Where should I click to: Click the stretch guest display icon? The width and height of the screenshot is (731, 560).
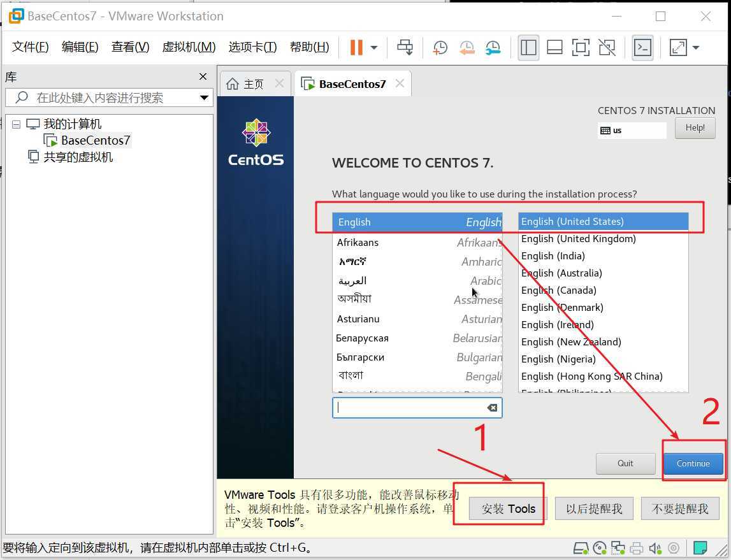click(x=678, y=48)
